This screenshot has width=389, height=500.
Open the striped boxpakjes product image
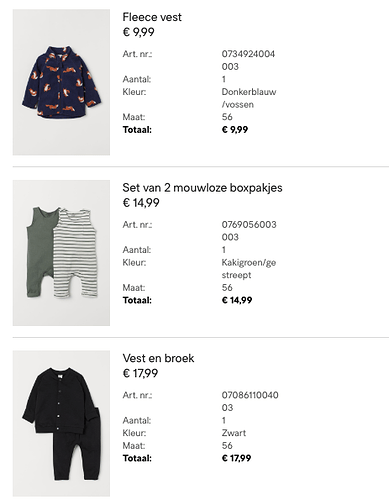coord(61,253)
